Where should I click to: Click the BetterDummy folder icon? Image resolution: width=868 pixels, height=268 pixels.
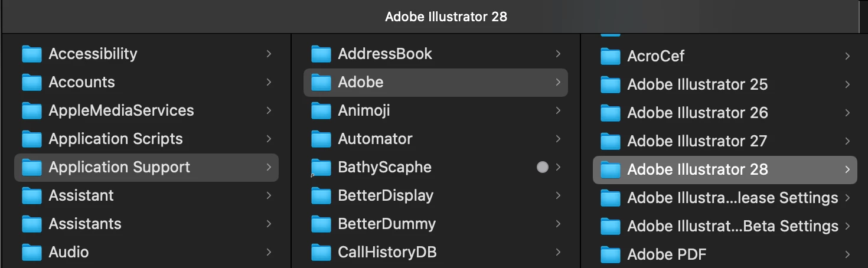coord(321,224)
